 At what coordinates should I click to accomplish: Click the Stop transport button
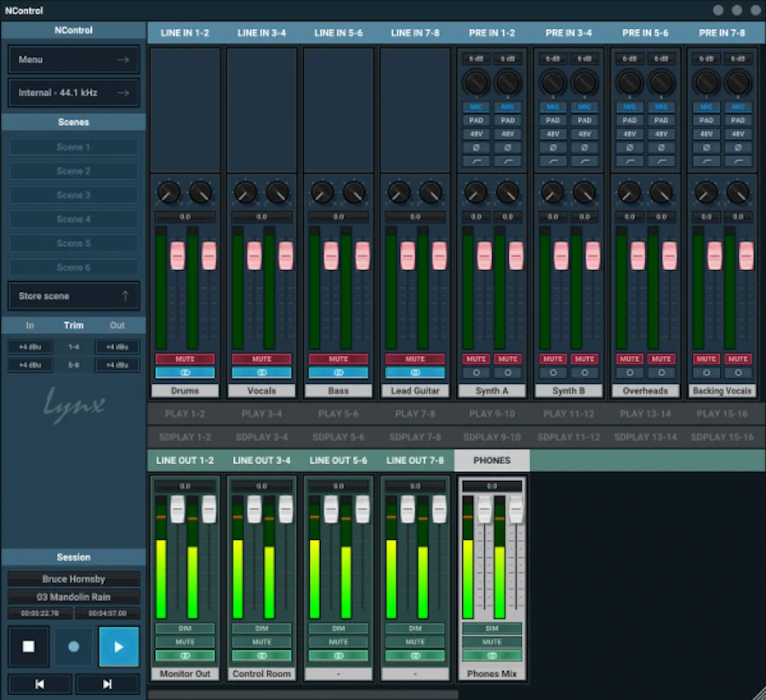pyautogui.click(x=29, y=646)
